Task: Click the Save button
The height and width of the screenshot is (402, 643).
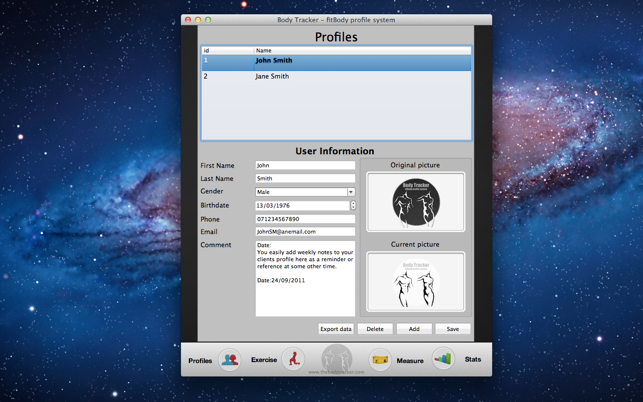Action: [453, 329]
